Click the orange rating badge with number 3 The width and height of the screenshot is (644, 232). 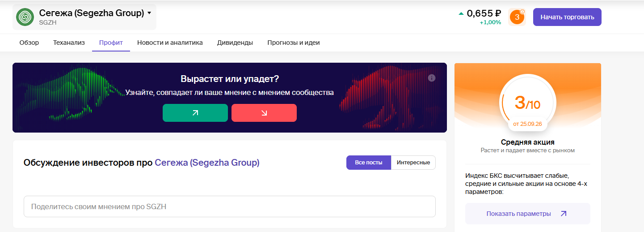coord(517,17)
